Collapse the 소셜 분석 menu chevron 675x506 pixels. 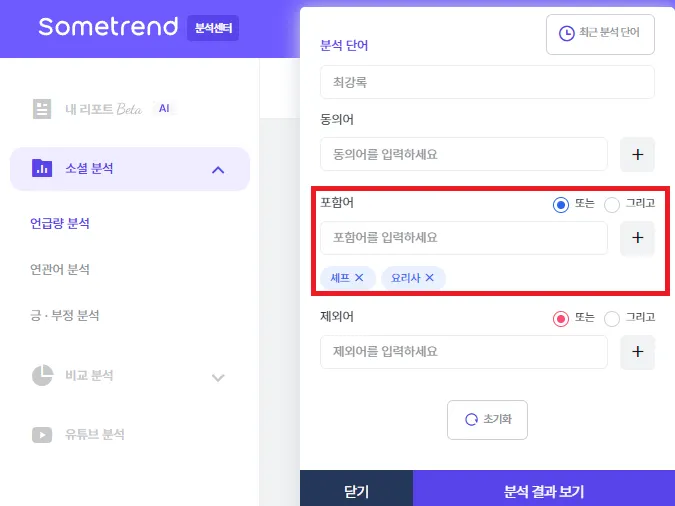coord(218,169)
